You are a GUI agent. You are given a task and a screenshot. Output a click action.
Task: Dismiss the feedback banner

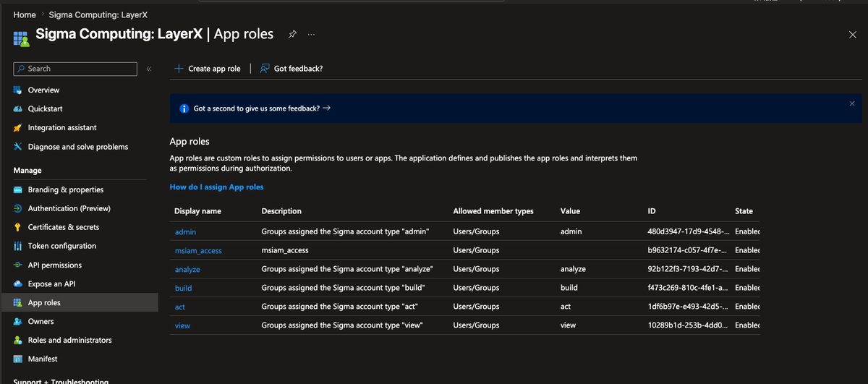851,104
